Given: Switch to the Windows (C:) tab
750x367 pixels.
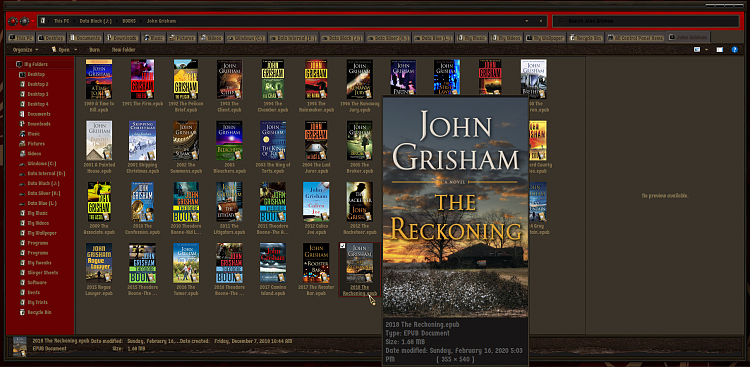Looking at the screenshot, I should click(x=245, y=38).
